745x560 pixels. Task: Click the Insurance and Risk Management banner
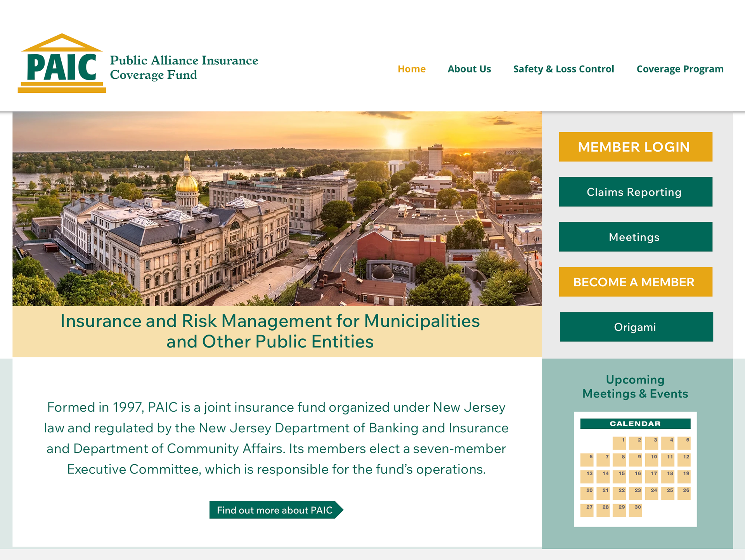click(x=270, y=331)
